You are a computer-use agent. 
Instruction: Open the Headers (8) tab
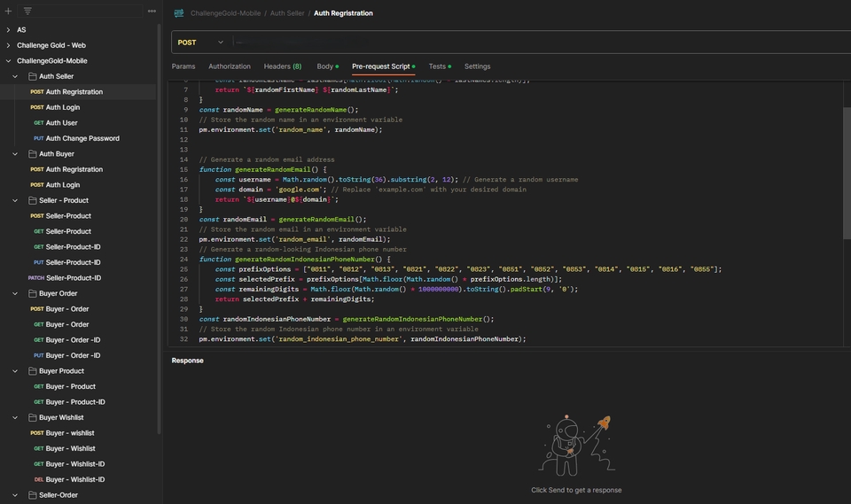tap(283, 66)
